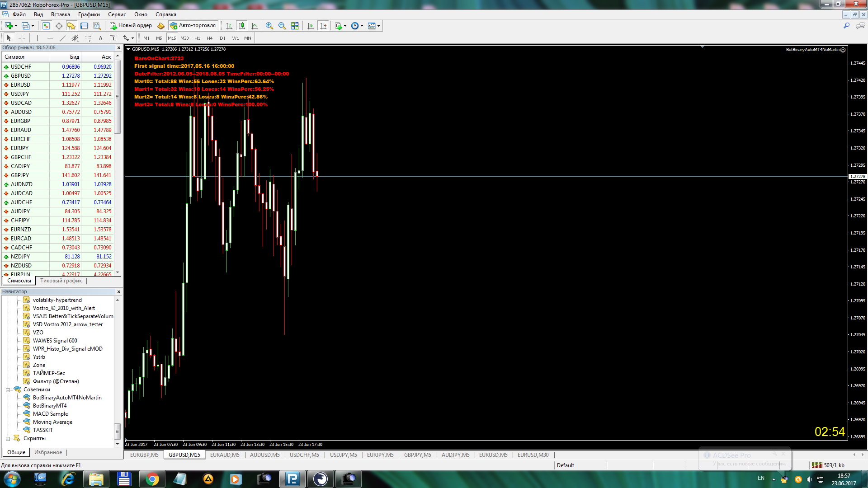Viewport: 868px width, 488px height.
Task: Select the Fibonacci retracement tool
Action: pyautogui.click(x=88, y=38)
